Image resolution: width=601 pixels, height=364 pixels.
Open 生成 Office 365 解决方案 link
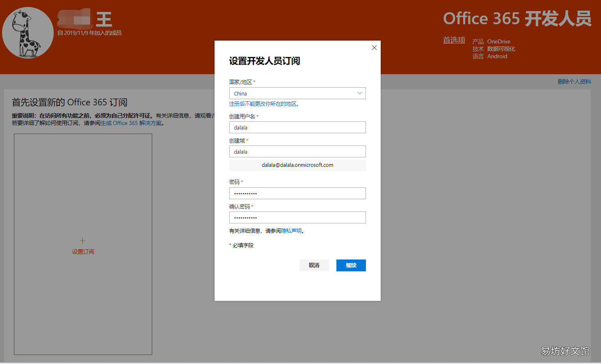[x=131, y=123]
